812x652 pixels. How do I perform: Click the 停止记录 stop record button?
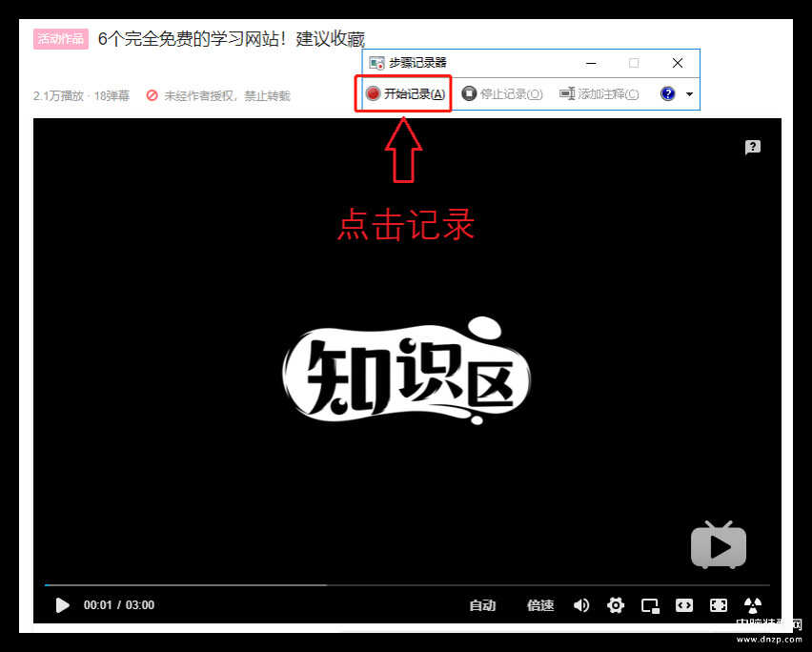coord(502,94)
